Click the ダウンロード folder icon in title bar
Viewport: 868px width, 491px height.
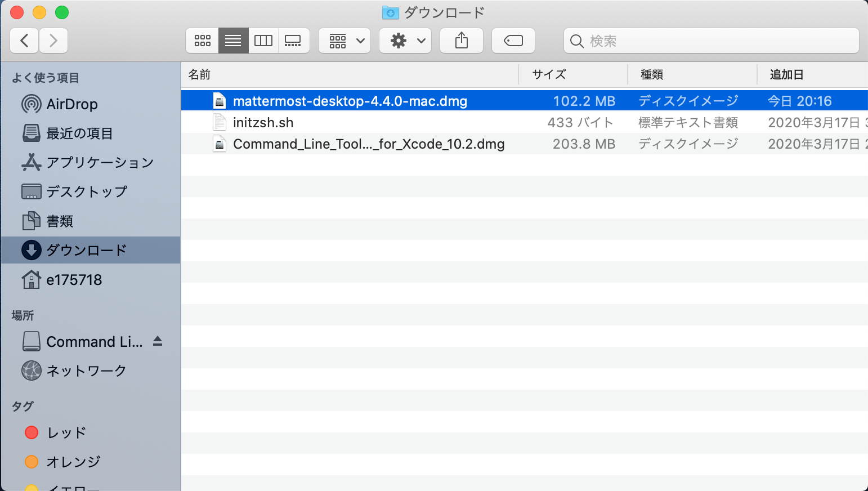(390, 12)
